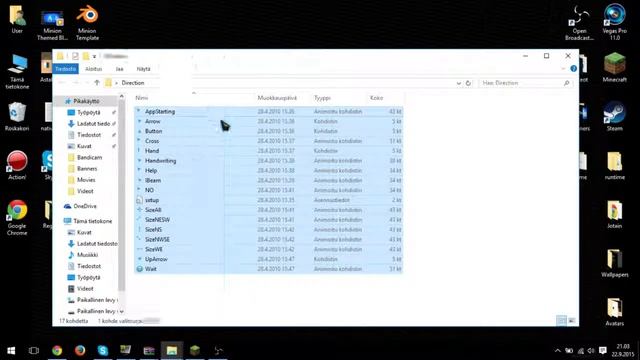This screenshot has height=360, width=640.
Task: Open Chrome from the taskbar
Action: click(x=57, y=351)
